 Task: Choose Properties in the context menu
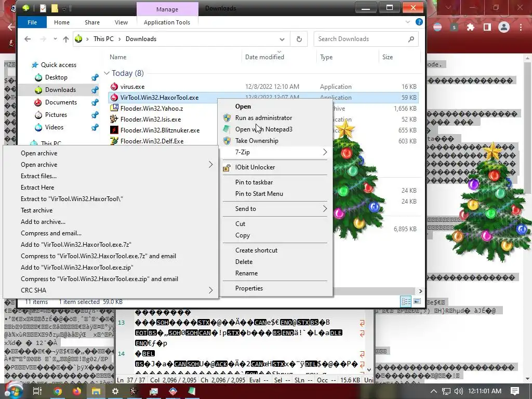[x=249, y=288]
